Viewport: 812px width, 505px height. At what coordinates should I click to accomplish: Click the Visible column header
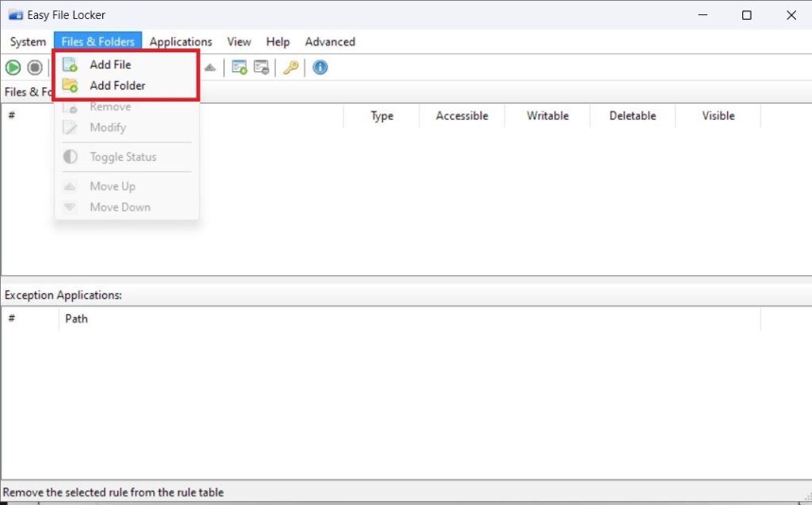(718, 116)
